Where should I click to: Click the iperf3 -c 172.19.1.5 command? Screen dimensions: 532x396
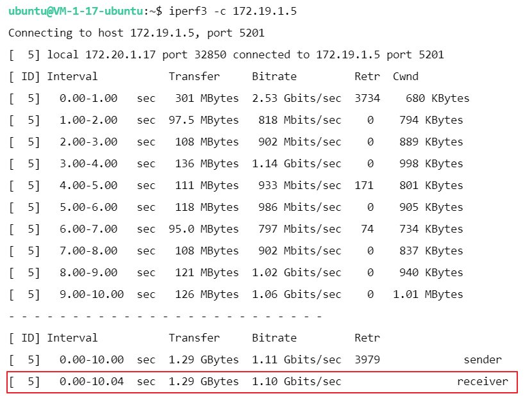(233, 12)
